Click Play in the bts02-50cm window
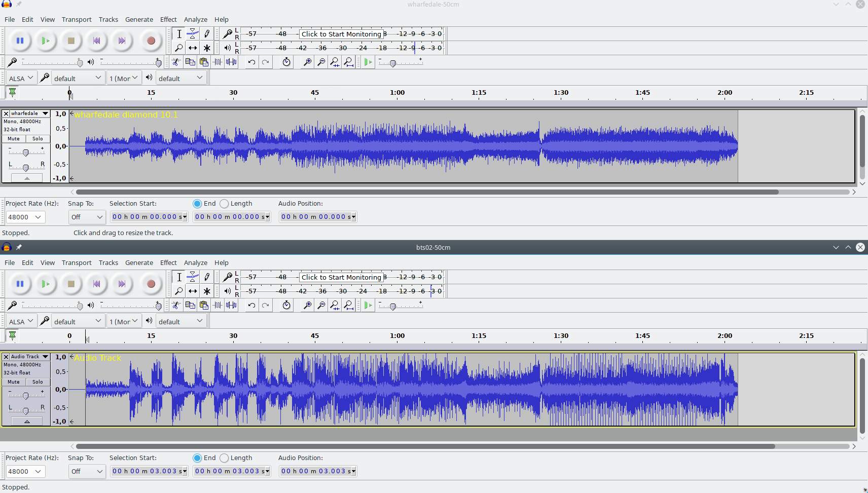The image size is (868, 493). 46,284
